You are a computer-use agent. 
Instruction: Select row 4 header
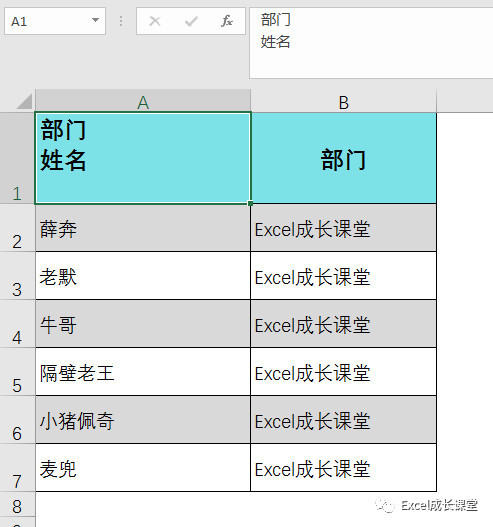[17, 324]
